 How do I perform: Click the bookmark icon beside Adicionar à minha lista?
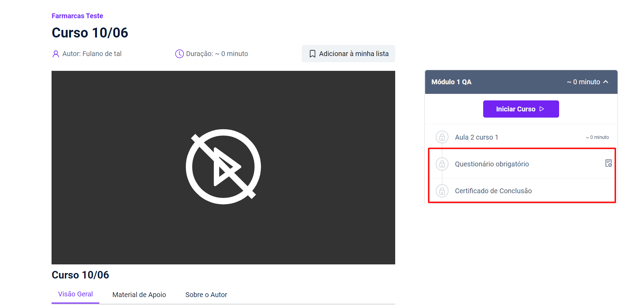click(x=312, y=54)
